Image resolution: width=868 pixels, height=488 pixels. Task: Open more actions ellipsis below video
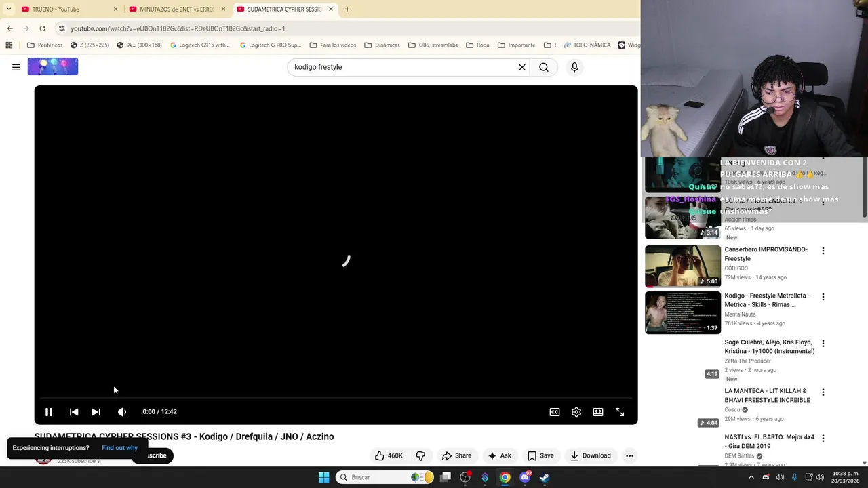tap(629, 455)
